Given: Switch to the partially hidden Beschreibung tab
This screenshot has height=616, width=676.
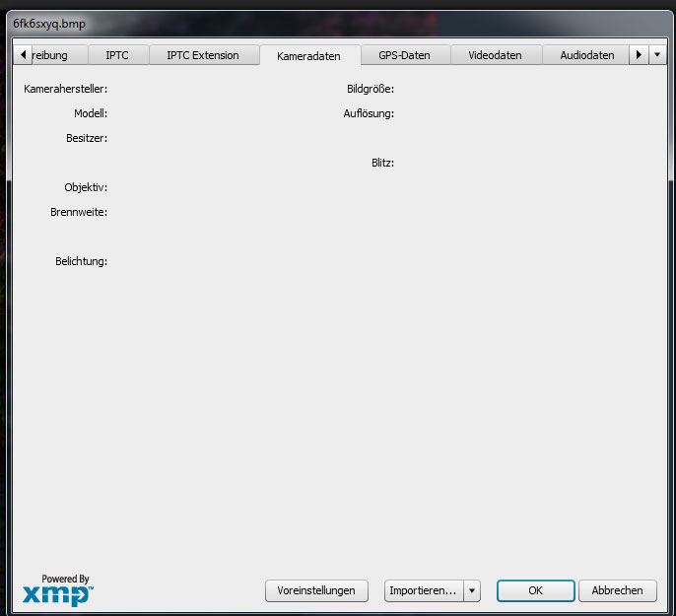Looking at the screenshot, I should (51, 55).
